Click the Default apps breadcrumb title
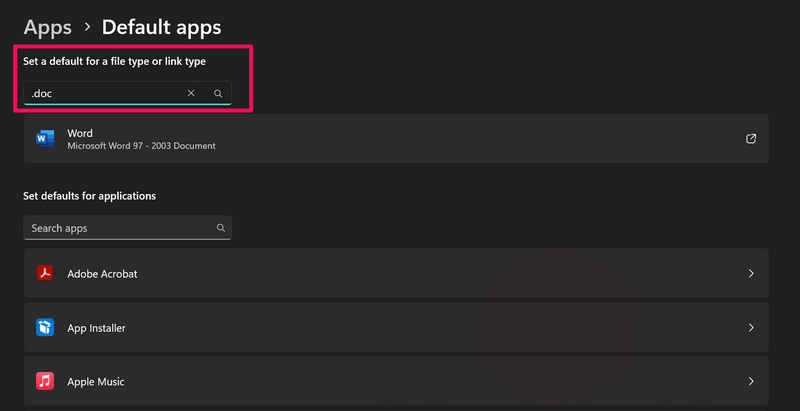Image resolution: width=800 pixels, height=411 pixels. click(x=161, y=27)
